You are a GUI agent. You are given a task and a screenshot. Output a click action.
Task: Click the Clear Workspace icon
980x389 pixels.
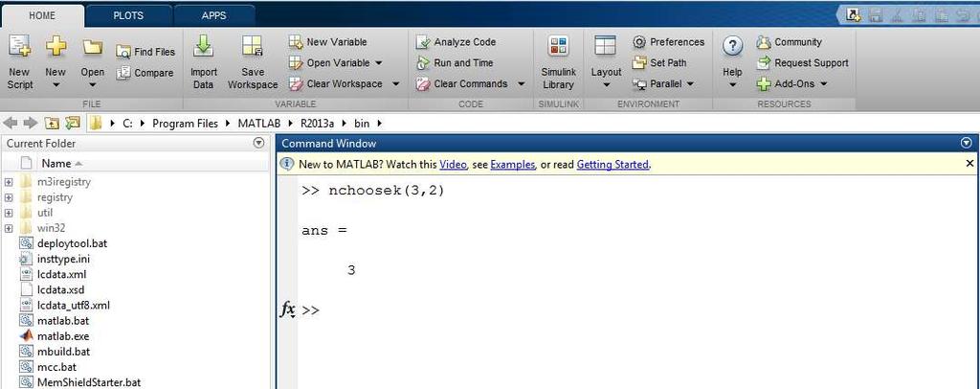coord(296,83)
